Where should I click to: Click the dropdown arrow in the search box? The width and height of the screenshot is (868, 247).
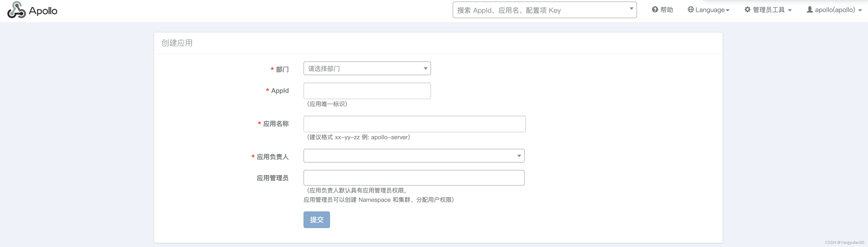pyautogui.click(x=631, y=8)
